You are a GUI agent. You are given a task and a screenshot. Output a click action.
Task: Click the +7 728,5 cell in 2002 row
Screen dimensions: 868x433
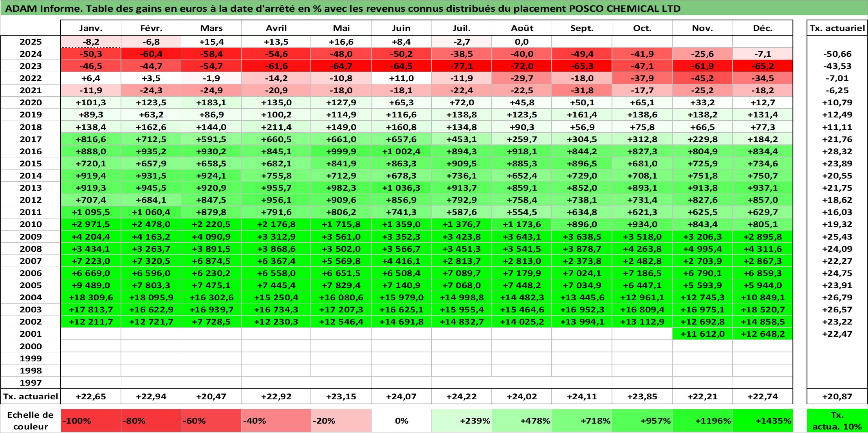click(x=211, y=322)
